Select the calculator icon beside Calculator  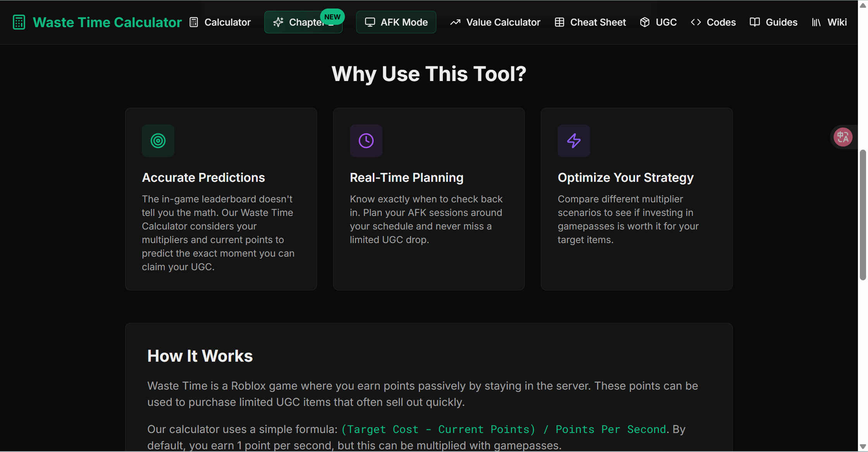pyautogui.click(x=194, y=22)
